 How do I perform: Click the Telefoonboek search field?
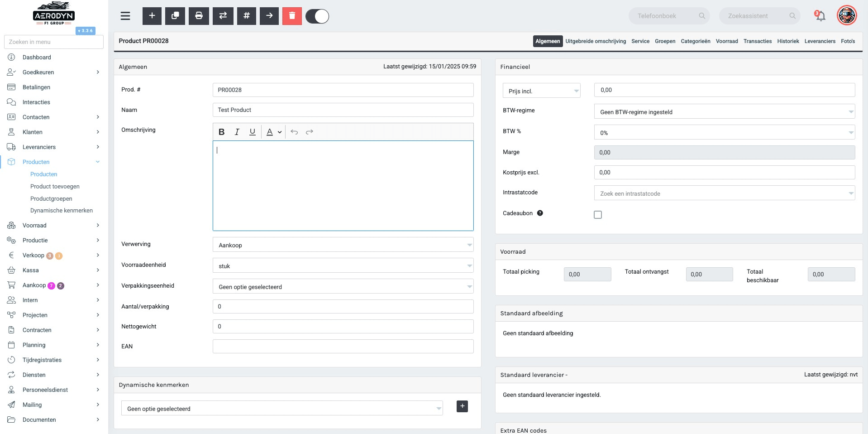click(x=669, y=16)
